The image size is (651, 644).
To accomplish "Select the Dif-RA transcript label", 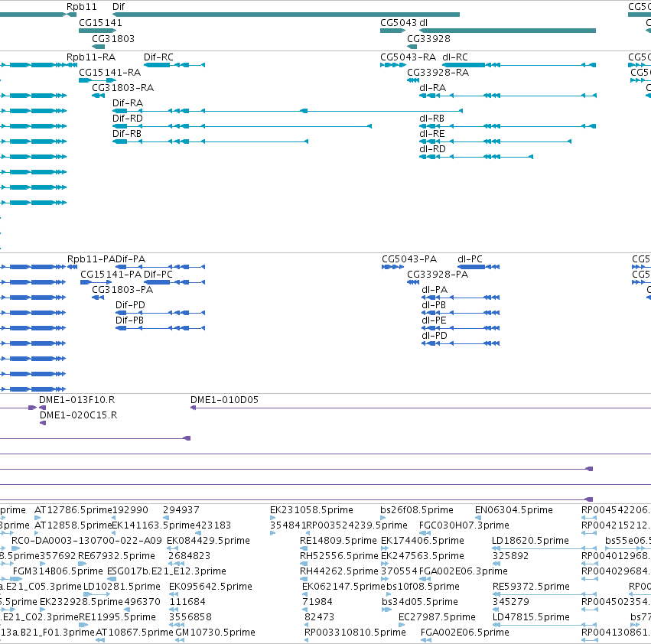I will [128, 103].
